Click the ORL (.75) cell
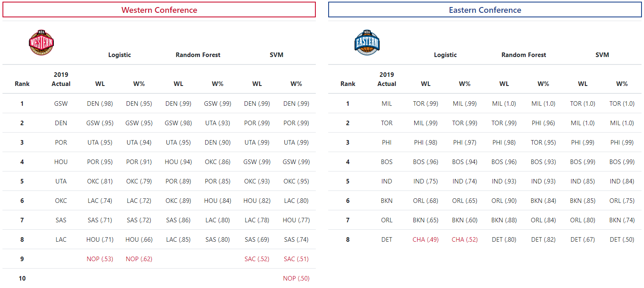Image resolution: width=644 pixels, height=288 pixels. (622, 201)
